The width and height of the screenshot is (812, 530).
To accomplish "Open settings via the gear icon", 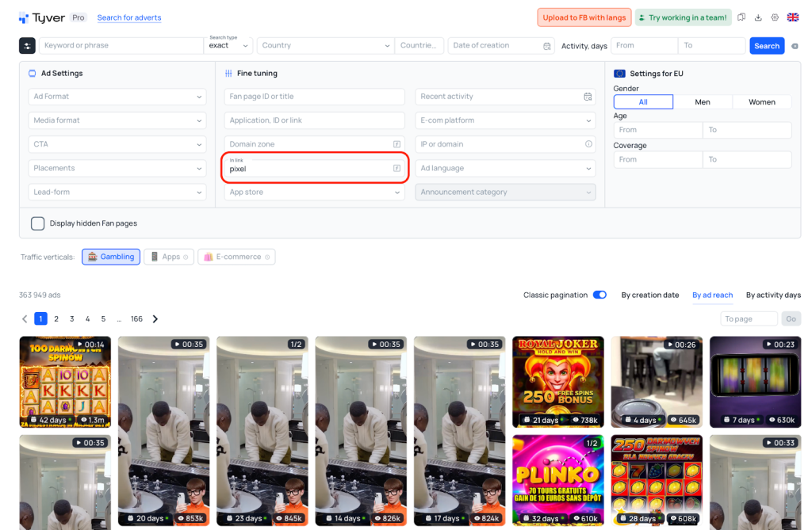I will [x=775, y=17].
